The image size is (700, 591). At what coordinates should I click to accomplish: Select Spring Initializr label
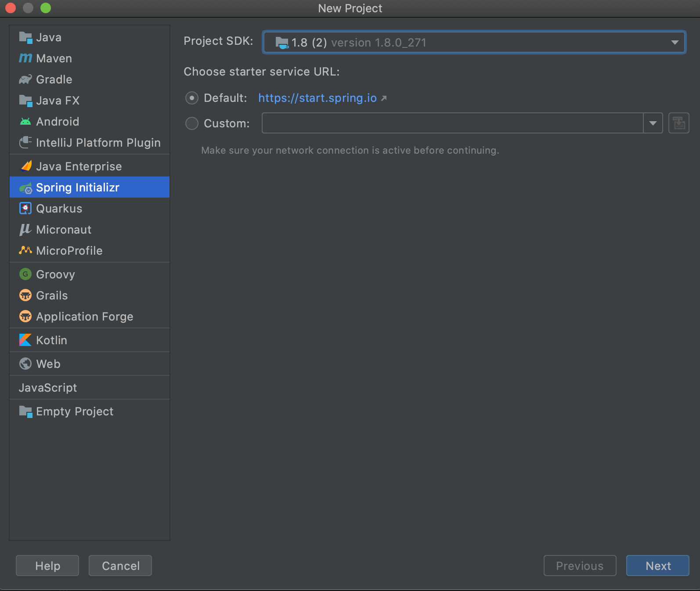coord(78,187)
